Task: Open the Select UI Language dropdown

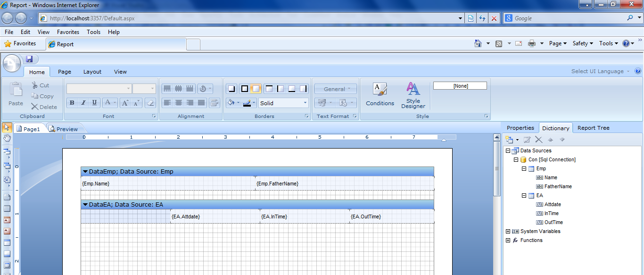Action: [601, 71]
